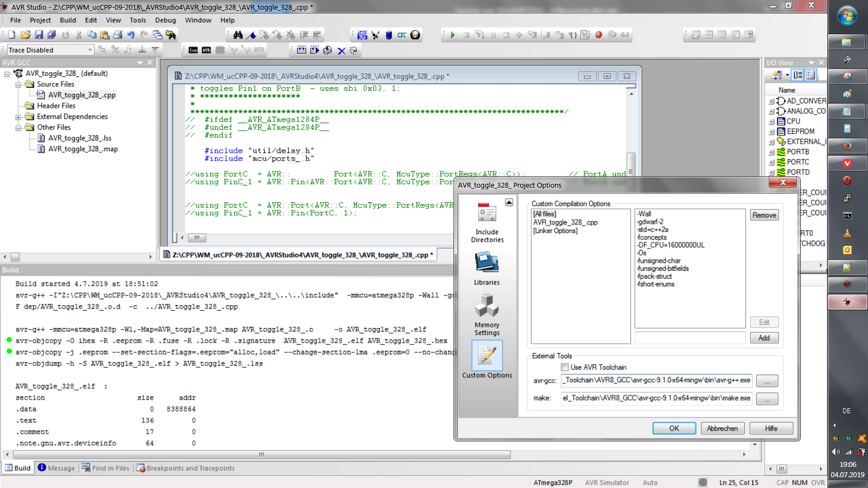Save the current file with the floppy icon
Screen dimensions: 868x488
tap(39, 35)
